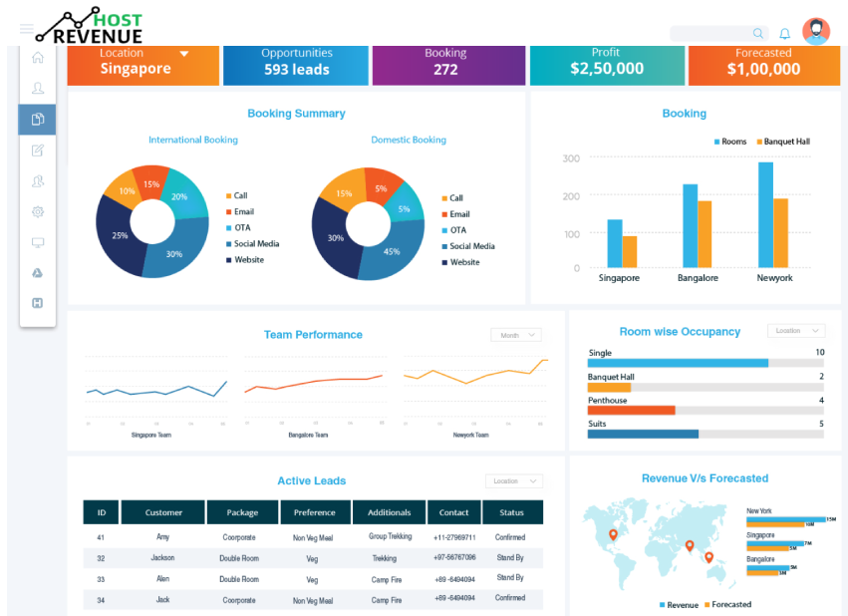Image resolution: width=848 pixels, height=616 pixels.
Task: Click inside the top search field
Action: click(712, 32)
